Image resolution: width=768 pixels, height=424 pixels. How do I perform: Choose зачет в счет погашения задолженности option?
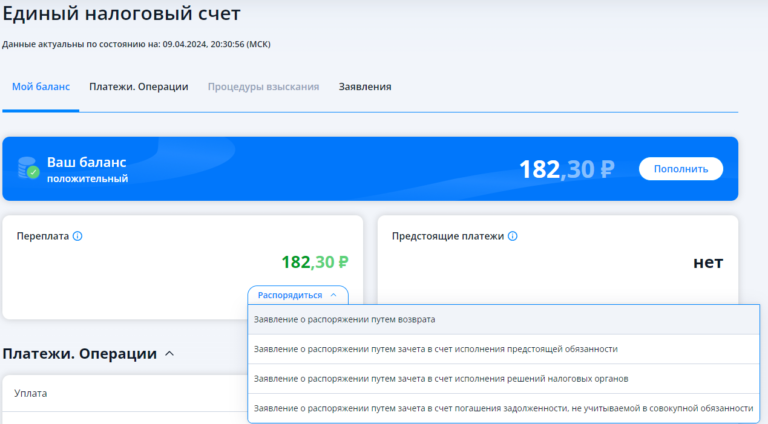click(x=503, y=408)
